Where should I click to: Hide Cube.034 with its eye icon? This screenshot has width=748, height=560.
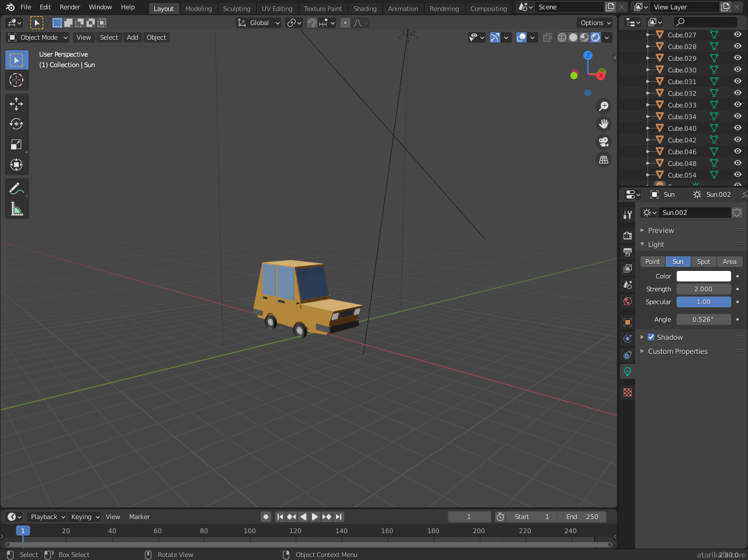click(737, 116)
